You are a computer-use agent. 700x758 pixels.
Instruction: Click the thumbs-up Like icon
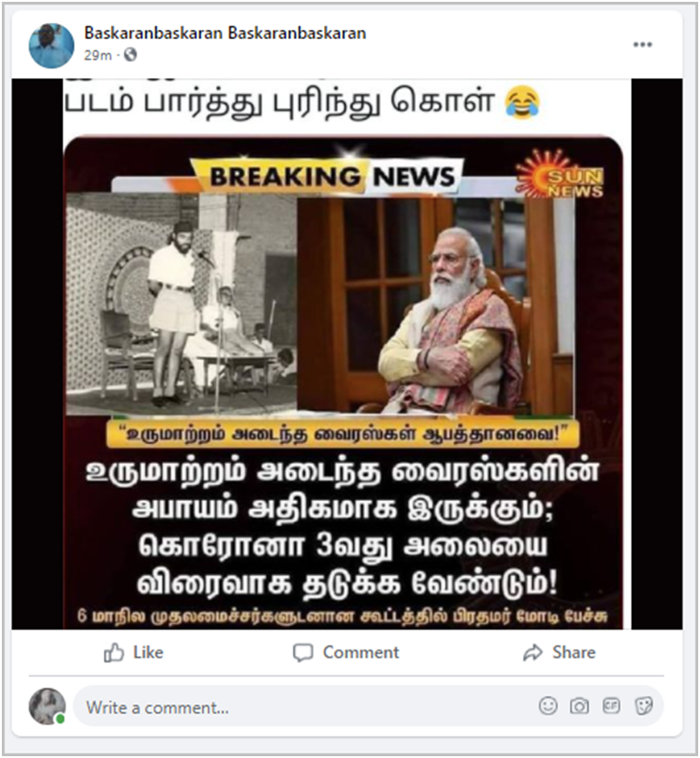(114, 652)
